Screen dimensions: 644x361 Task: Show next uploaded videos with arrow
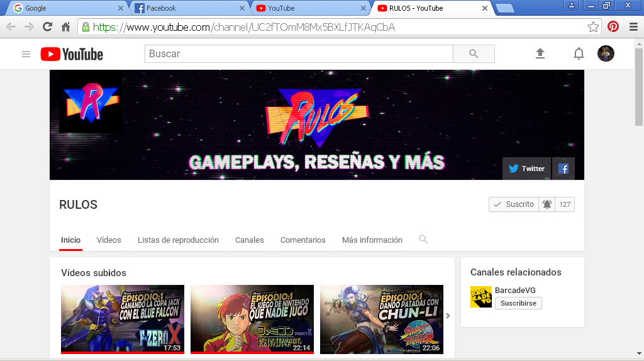pos(448,316)
